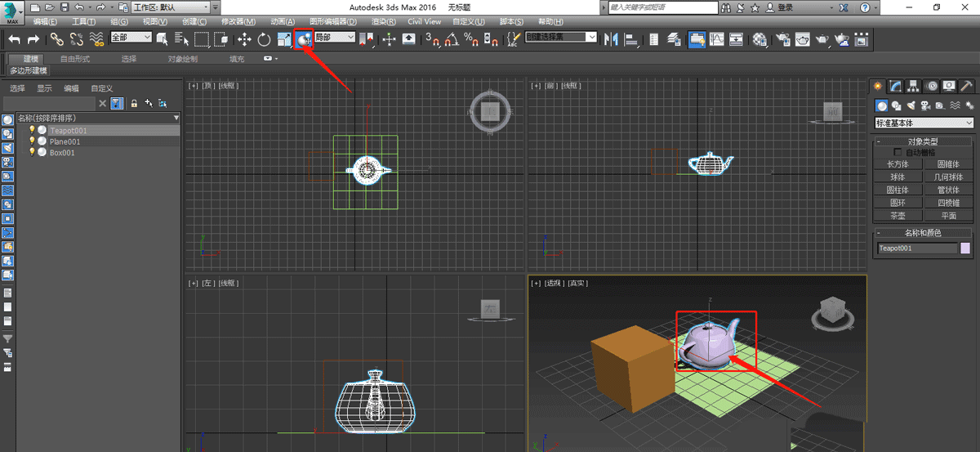Click the 圆柱体 object type button

pos(898,190)
